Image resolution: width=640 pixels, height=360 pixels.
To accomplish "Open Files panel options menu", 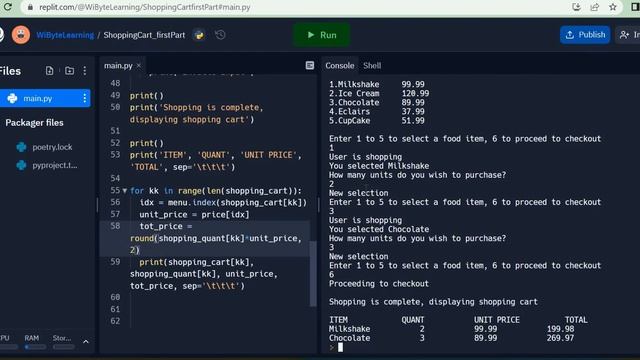I will click(x=84, y=71).
